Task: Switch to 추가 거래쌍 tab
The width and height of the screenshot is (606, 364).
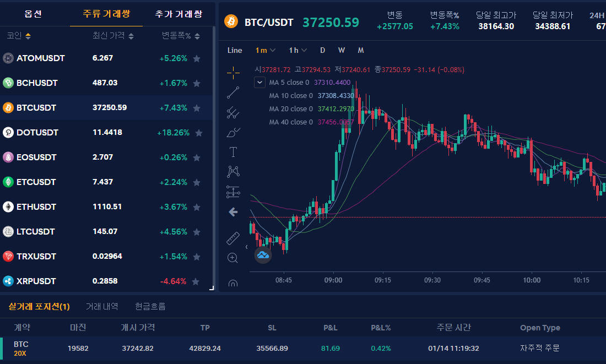Action: [178, 14]
